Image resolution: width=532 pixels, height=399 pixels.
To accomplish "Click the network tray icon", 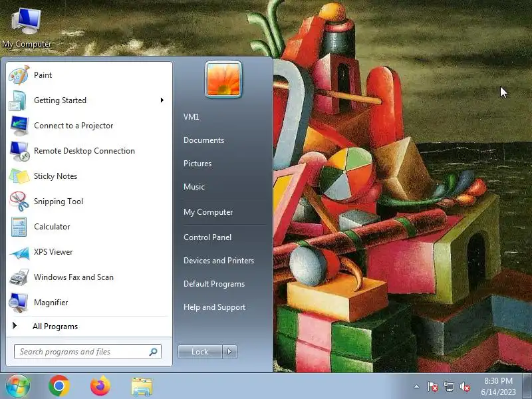I will click(449, 386).
